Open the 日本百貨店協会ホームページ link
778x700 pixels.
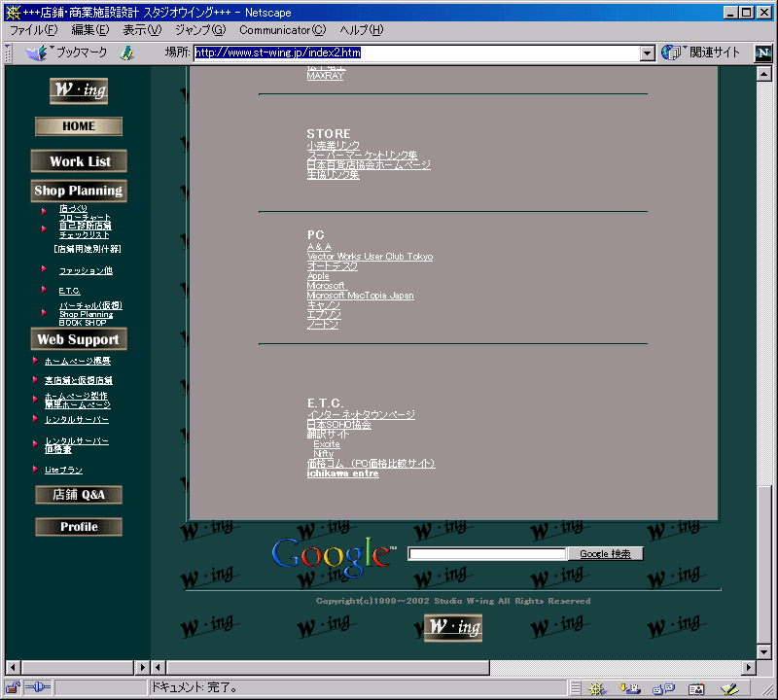369,165
